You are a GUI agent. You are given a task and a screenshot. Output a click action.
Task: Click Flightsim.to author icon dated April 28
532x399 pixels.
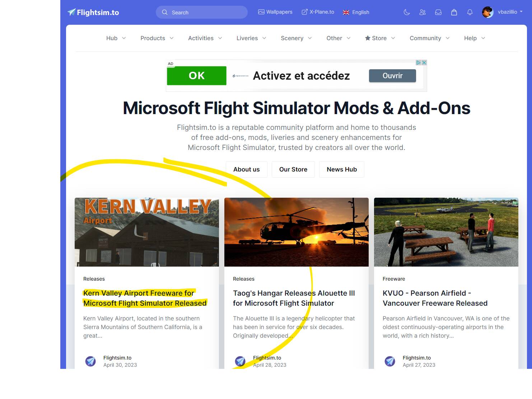pos(240,361)
